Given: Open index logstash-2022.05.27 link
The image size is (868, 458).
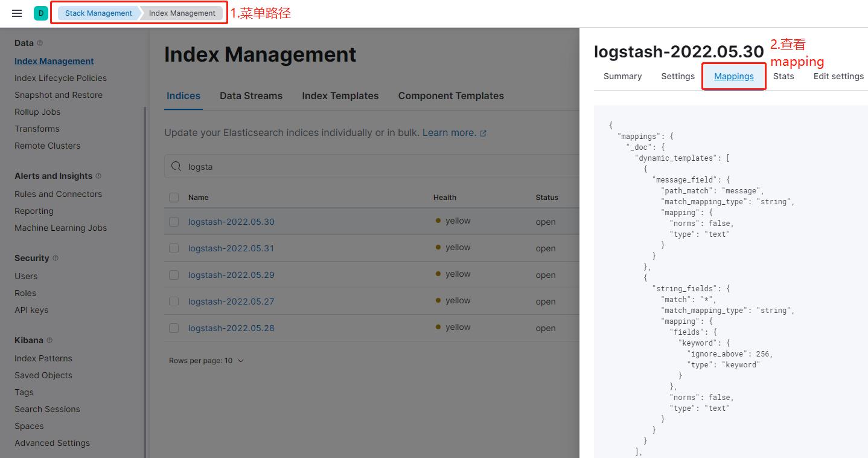Looking at the screenshot, I should coord(231,302).
